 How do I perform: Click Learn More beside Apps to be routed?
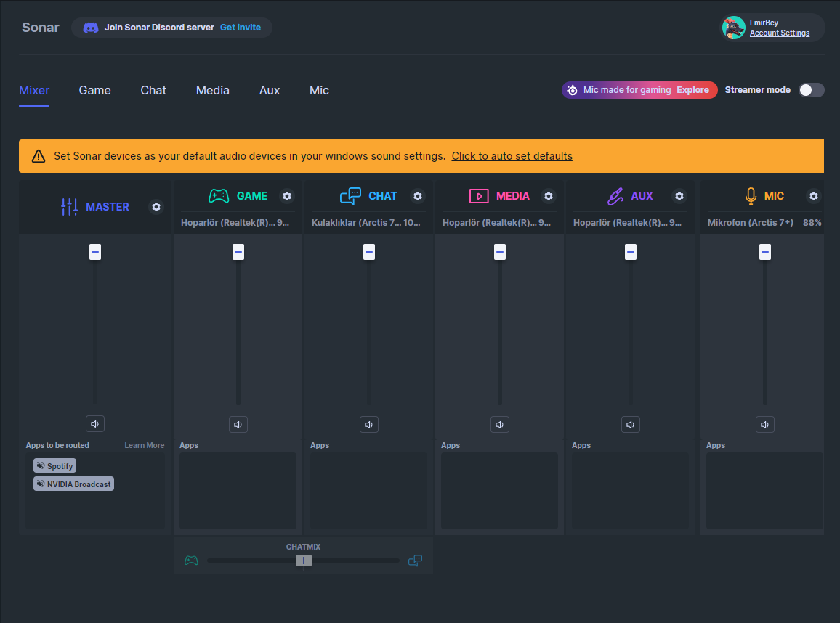(x=145, y=445)
